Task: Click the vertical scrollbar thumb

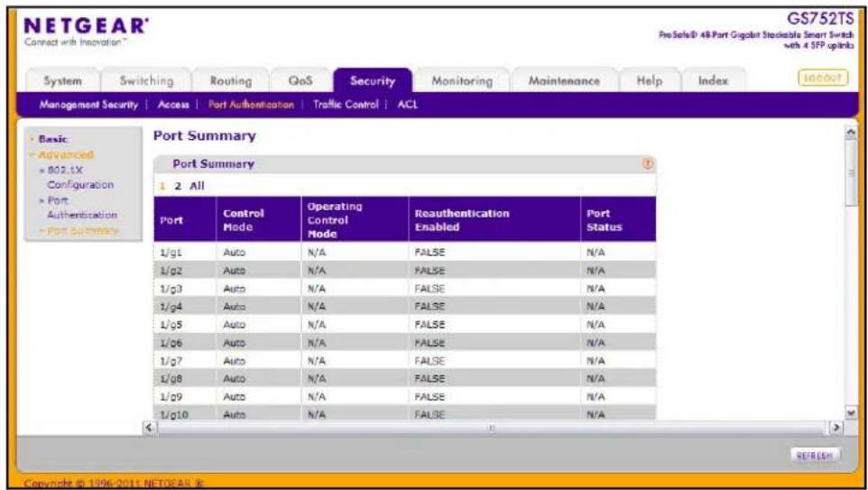Action: [x=852, y=172]
